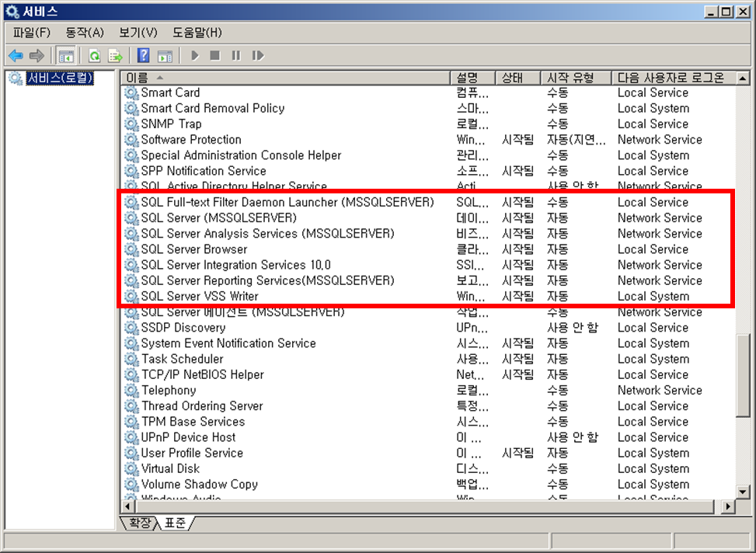Click the gear icon beside Virtual Disk
Image resolution: width=756 pixels, height=553 pixels.
[131, 468]
